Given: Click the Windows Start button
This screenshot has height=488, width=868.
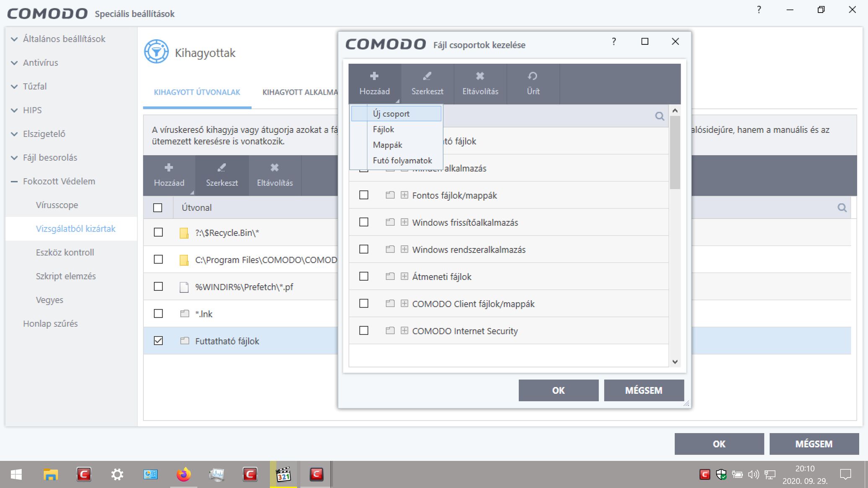Looking at the screenshot, I should (x=16, y=475).
